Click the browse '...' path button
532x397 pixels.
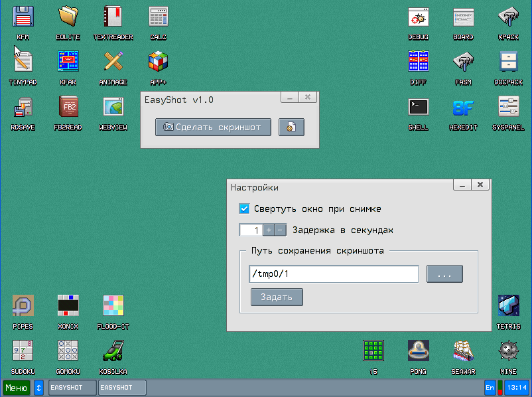pyautogui.click(x=444, y=274)
